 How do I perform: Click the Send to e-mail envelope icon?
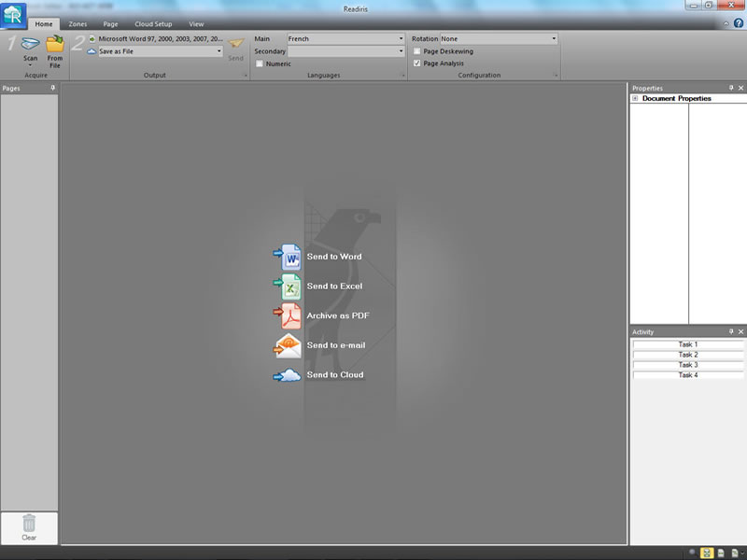point(289,345)
